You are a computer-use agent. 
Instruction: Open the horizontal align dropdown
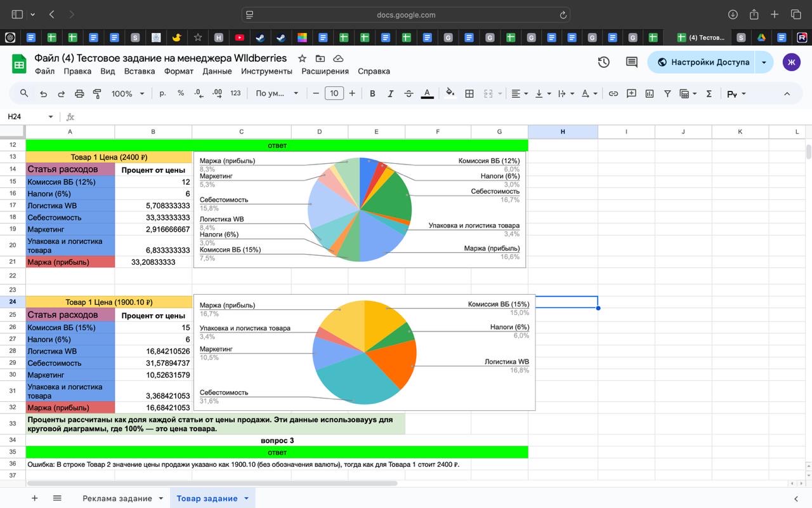[520, 93]
